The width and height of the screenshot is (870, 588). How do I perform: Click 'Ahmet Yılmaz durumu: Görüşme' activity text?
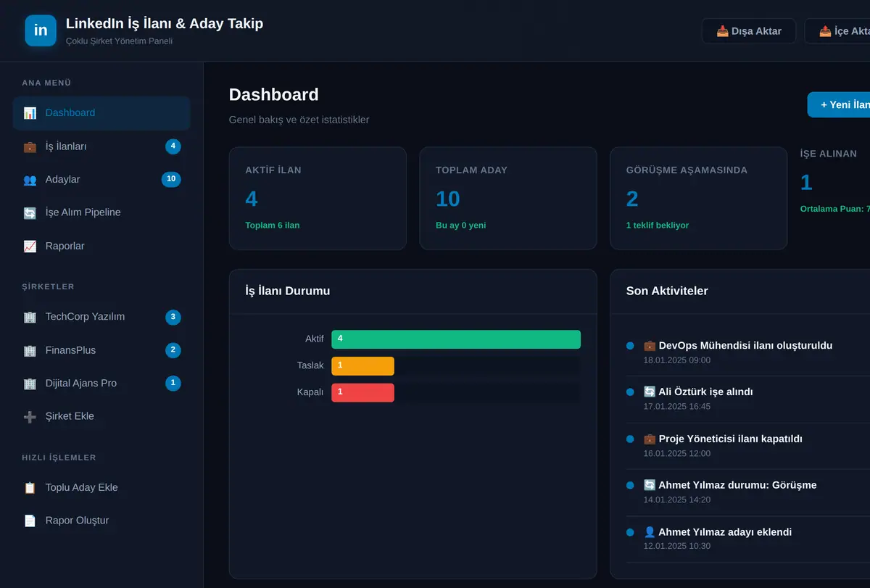[737, 485]
